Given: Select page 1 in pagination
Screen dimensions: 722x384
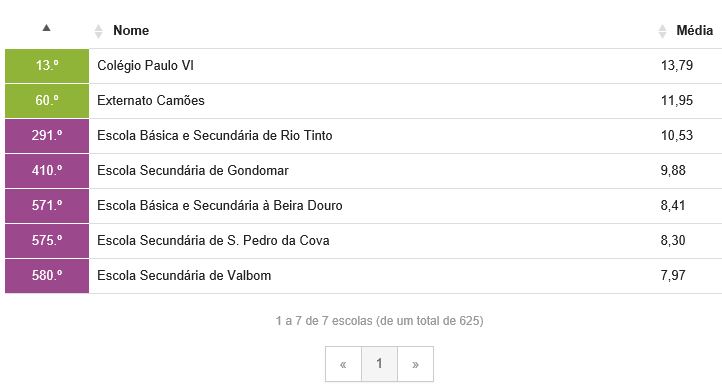Looking at the screenshot, I should [379, 364].
